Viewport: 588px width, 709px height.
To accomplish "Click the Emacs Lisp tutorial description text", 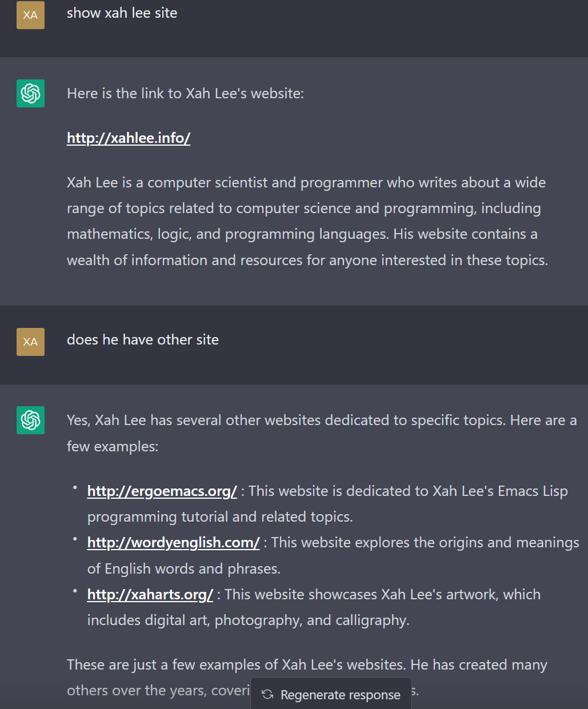I will [327, 504].
